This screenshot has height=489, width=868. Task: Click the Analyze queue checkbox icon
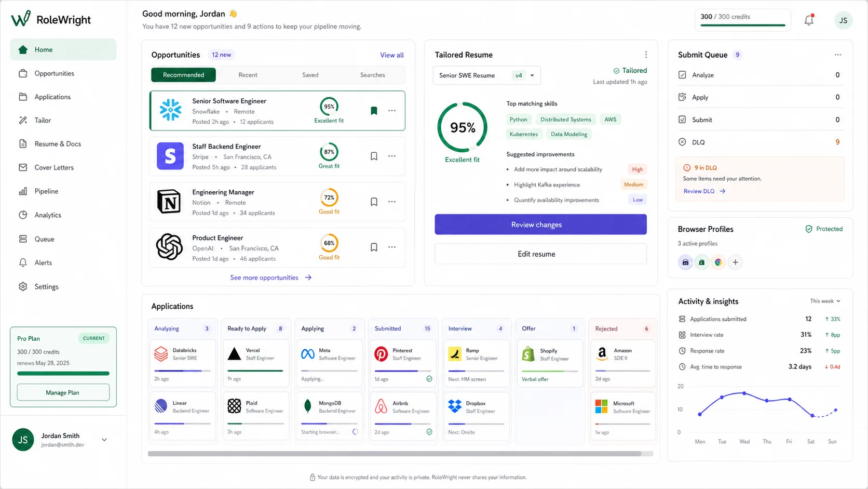[x=682, y=75]
